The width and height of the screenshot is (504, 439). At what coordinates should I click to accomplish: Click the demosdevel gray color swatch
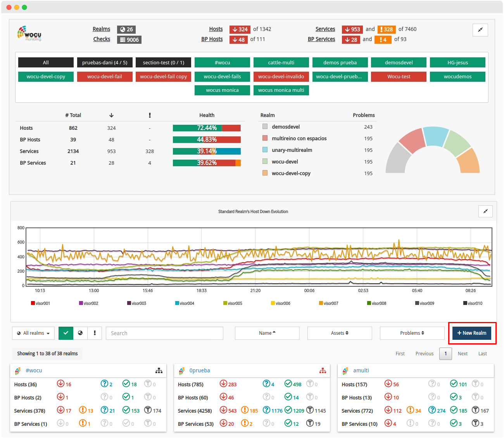coord(265,126)
